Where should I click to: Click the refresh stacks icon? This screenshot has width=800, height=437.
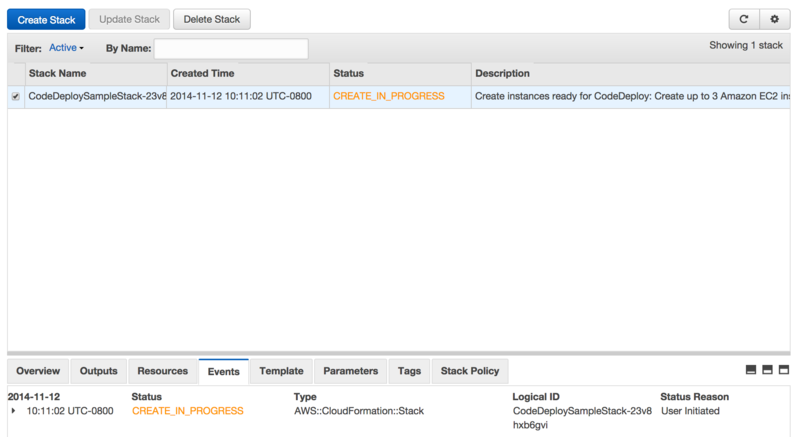(744, 19)
